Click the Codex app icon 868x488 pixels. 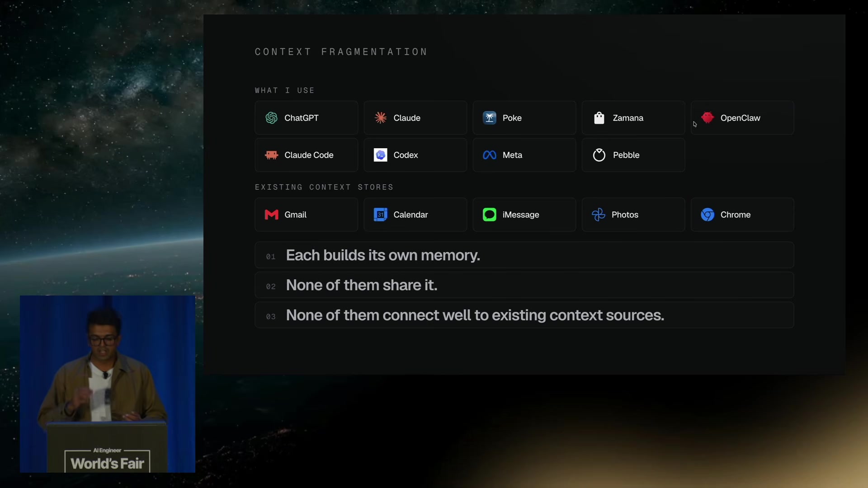pos(381,155)
